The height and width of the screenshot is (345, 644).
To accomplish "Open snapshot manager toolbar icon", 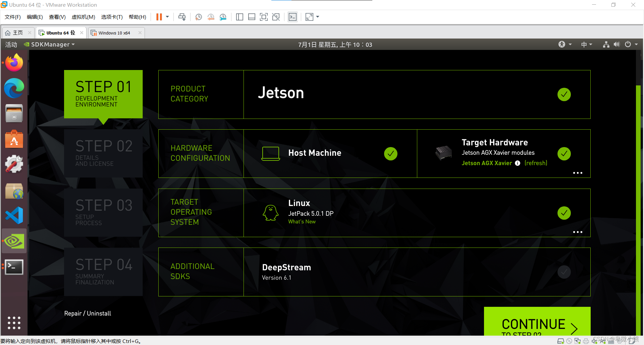I will [x=223, y=17].
